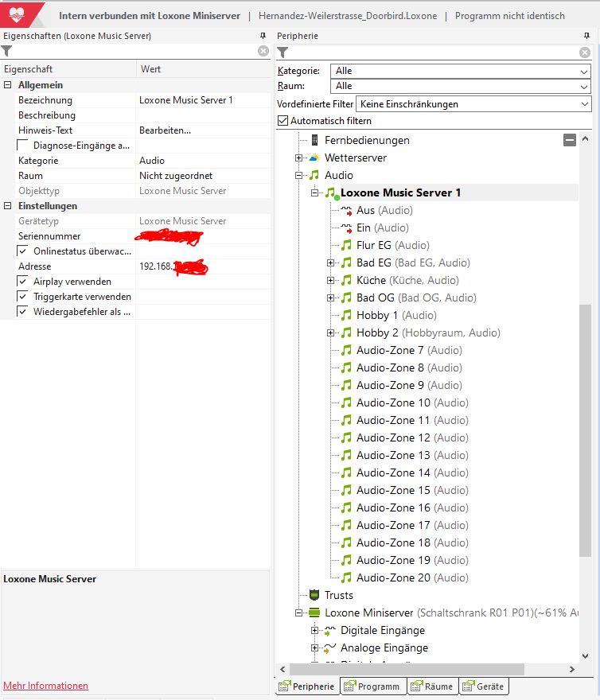Switch to the Peripherie tab

(x=307, y=686)
